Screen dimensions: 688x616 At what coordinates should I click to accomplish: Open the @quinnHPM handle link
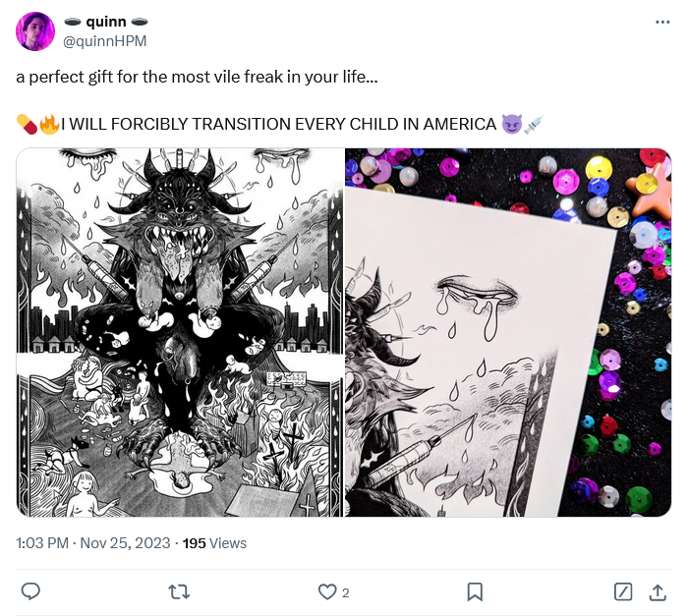point(105,41)
